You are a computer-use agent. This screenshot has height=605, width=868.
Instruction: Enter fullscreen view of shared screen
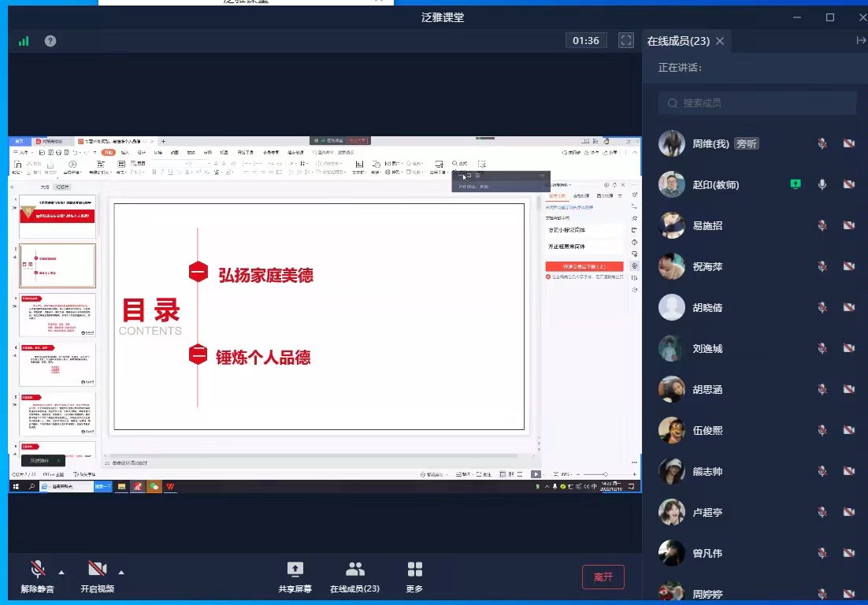626,40
